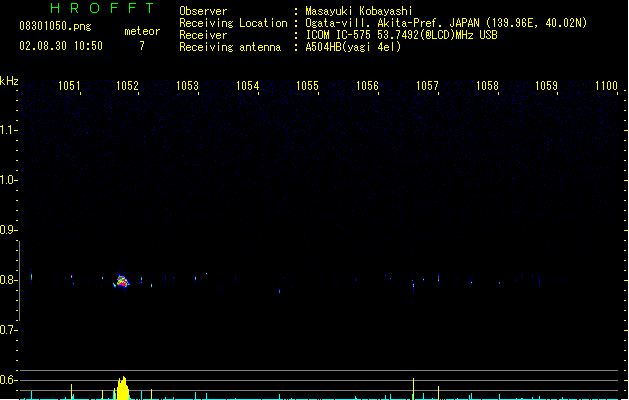Select the meteor count value 7
The image size is (629, 400).
tap(142, 46)
